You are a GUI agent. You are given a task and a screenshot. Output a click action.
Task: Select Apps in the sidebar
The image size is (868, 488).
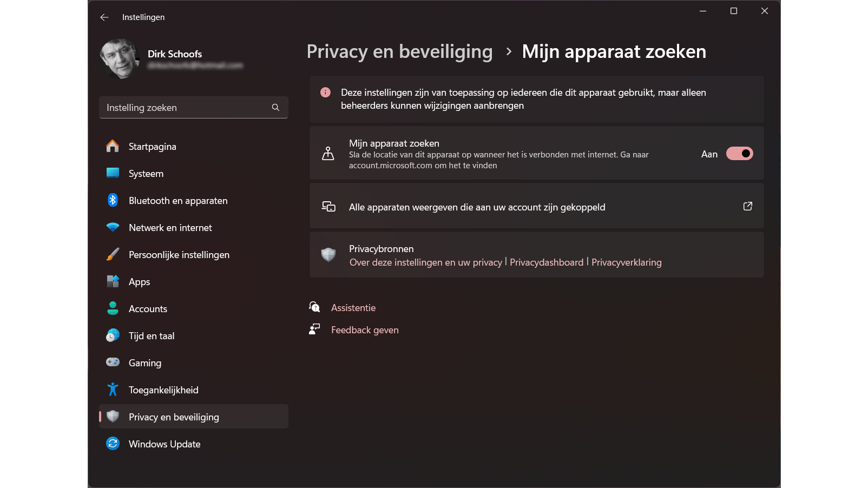tap(139, 282)
